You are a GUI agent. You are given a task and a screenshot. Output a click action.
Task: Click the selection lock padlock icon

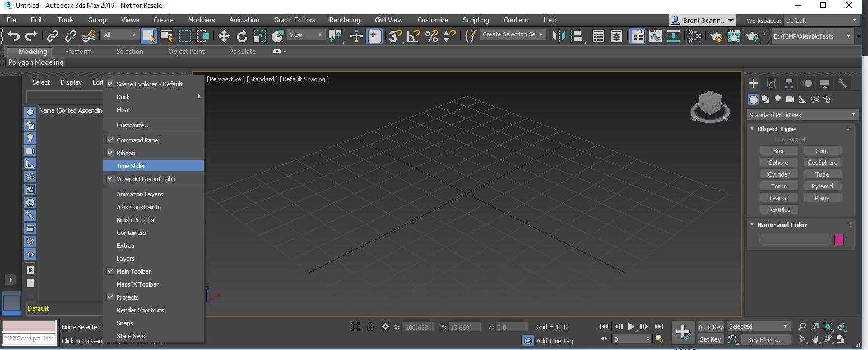click(370, 327)
